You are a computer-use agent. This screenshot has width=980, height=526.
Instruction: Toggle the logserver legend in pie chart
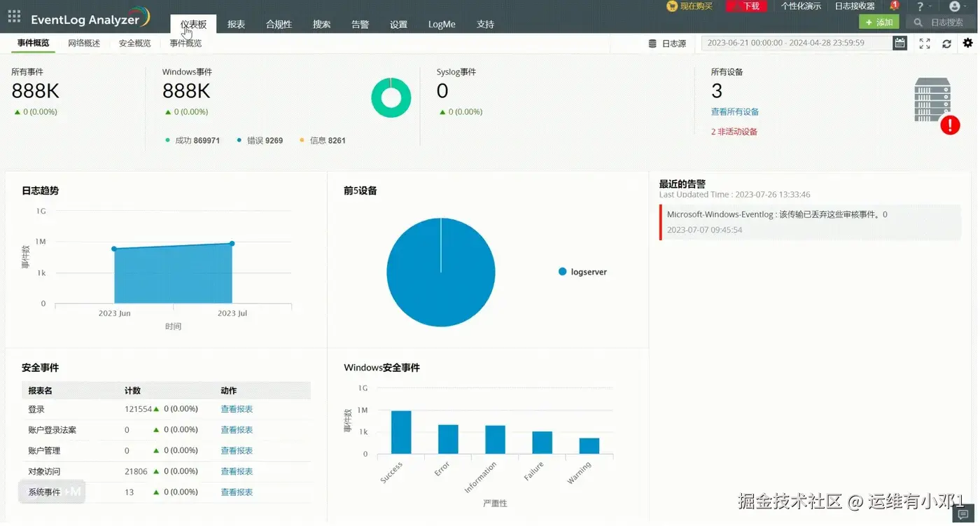coord(582,272)
